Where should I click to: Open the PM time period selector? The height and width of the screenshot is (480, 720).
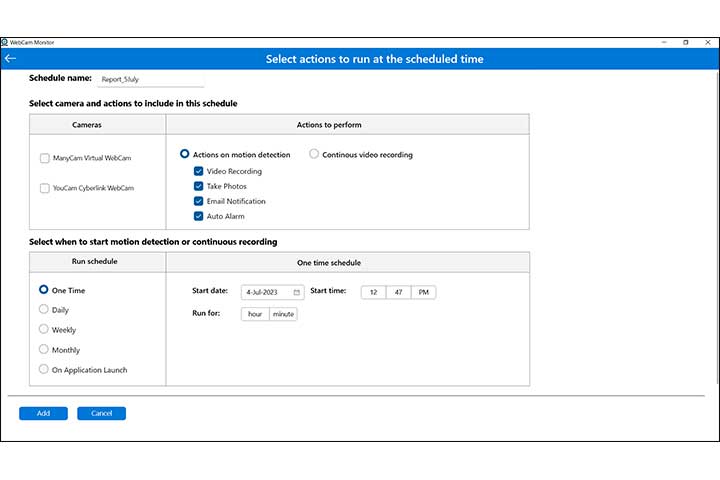423,292
